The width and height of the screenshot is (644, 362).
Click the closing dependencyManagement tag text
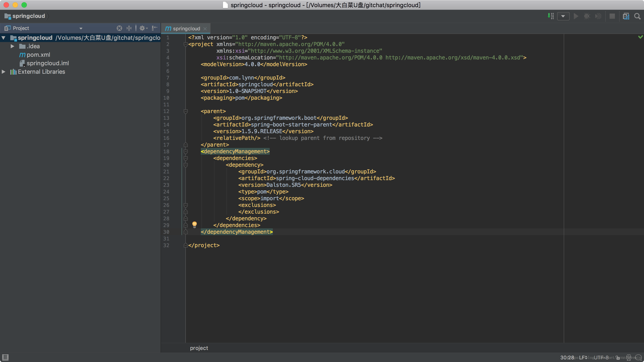point(237,232)
